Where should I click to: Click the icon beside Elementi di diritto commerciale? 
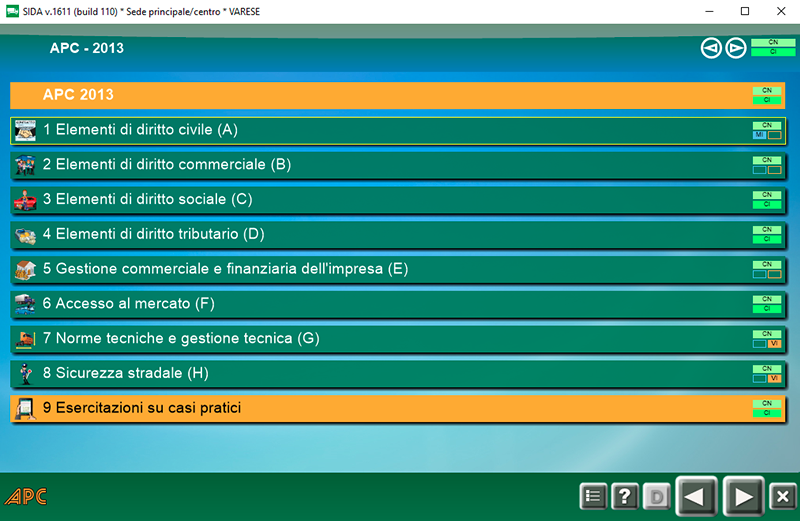click(25, 165)
